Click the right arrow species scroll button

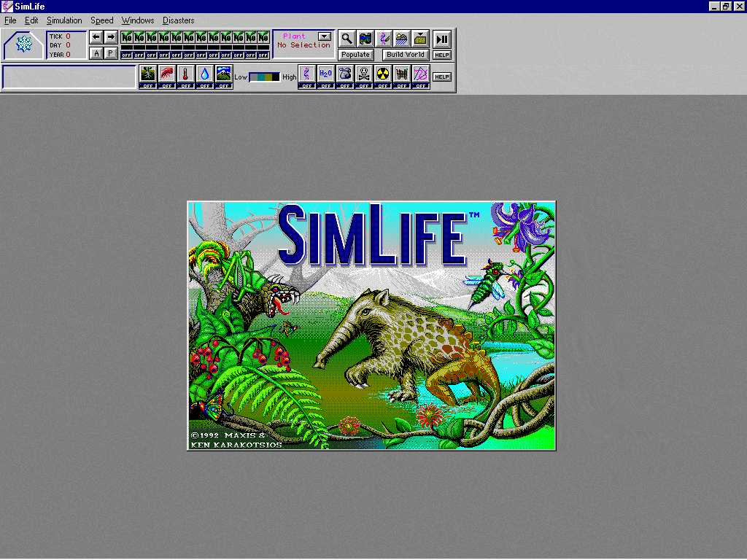pyautogui.click(x=111, y=37)
